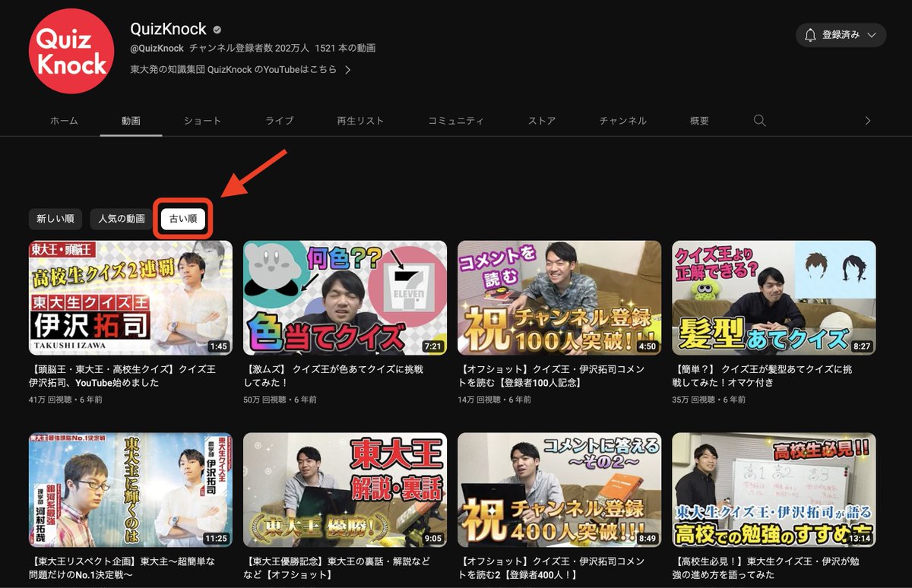Click the 14万 回視聴・6年前 metadata

495,399
